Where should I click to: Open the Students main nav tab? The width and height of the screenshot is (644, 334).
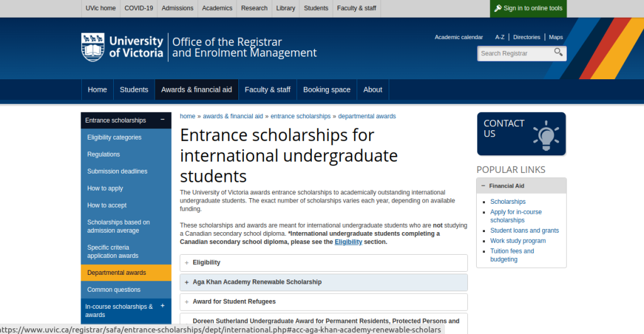(134, 89)
